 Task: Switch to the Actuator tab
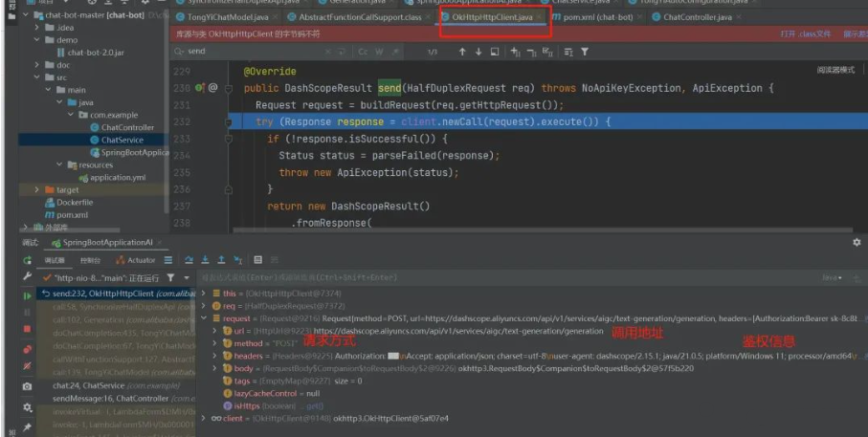click(x=136, y=260)
